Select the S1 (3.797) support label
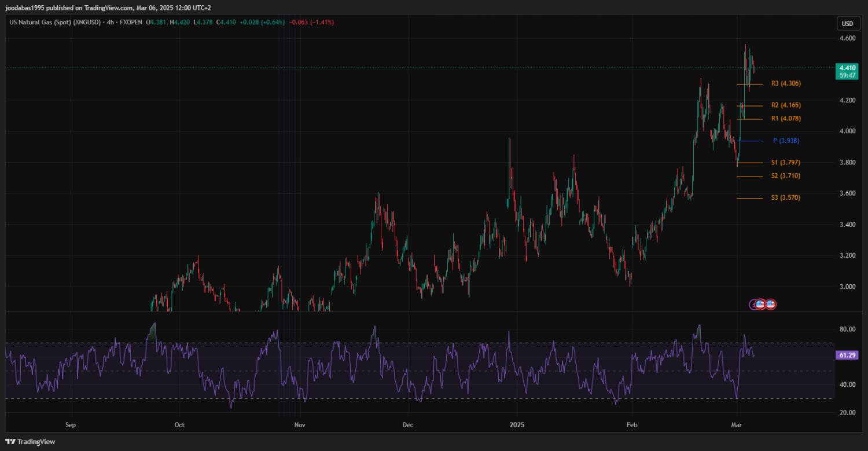Image resolution: width=868 pixels, height=451 pixels. 786,163
